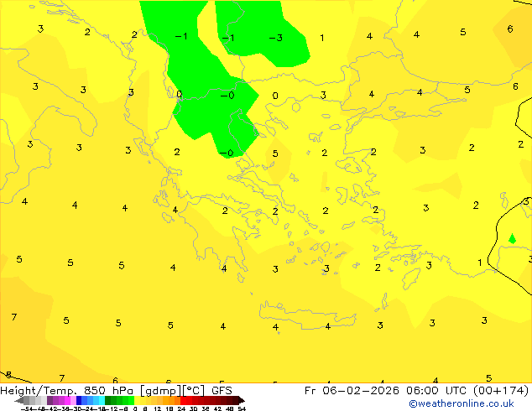Click the 'Height/Temp. 850 hPa' map title
532x411 pixels.
click(x=66, y=391)
